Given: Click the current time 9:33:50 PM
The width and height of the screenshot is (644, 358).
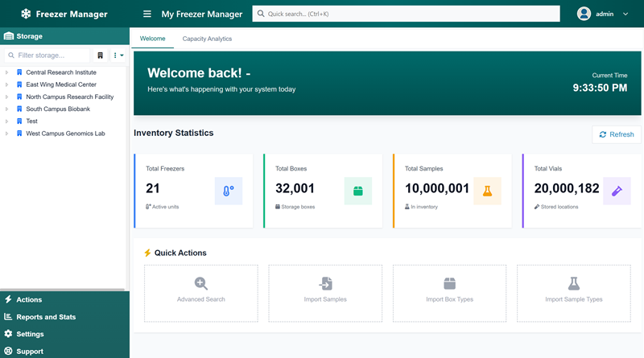Looking at the screenshot, I should click(x=600, y=88).
